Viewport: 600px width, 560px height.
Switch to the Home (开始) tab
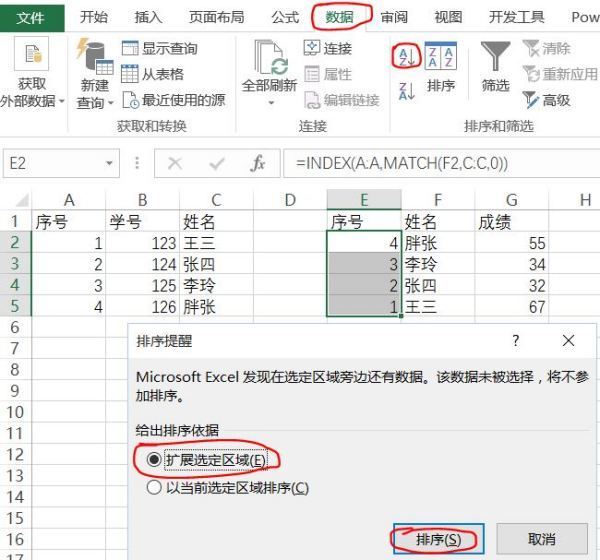(x=94, y=17)
